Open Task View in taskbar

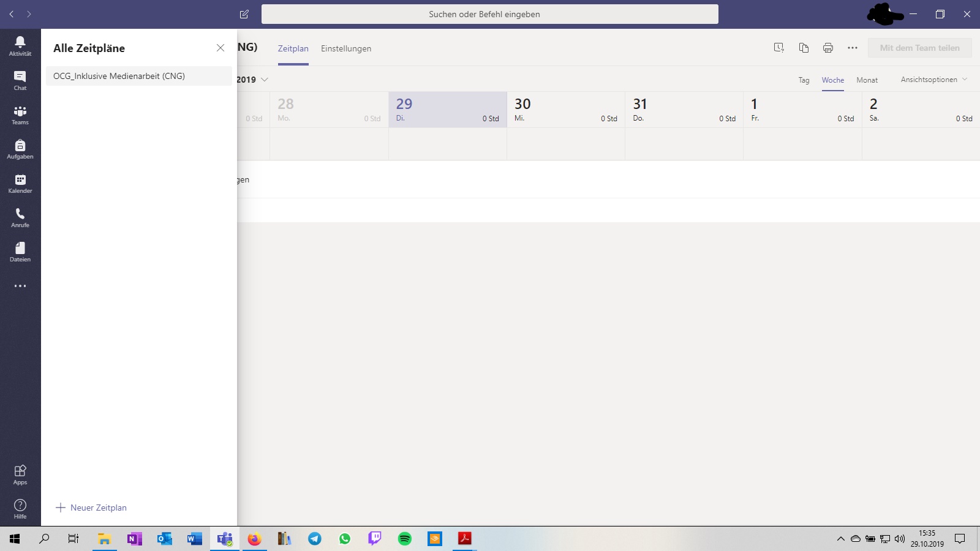tap(73, 539)
